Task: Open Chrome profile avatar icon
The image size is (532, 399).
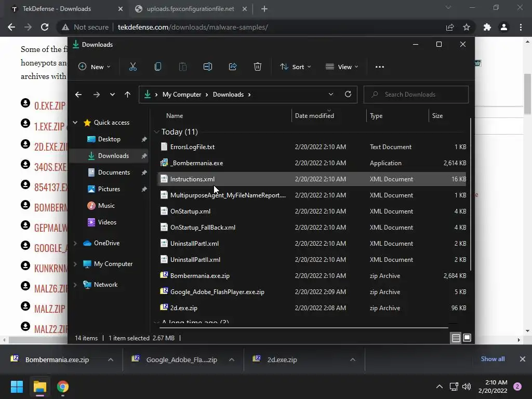Action: click(x=504, y=27)
